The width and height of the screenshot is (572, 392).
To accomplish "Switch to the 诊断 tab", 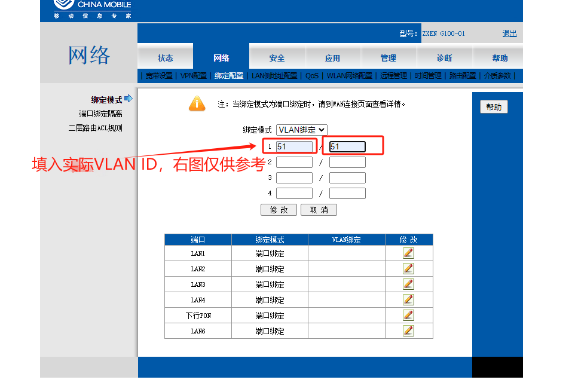I will 444,58.
